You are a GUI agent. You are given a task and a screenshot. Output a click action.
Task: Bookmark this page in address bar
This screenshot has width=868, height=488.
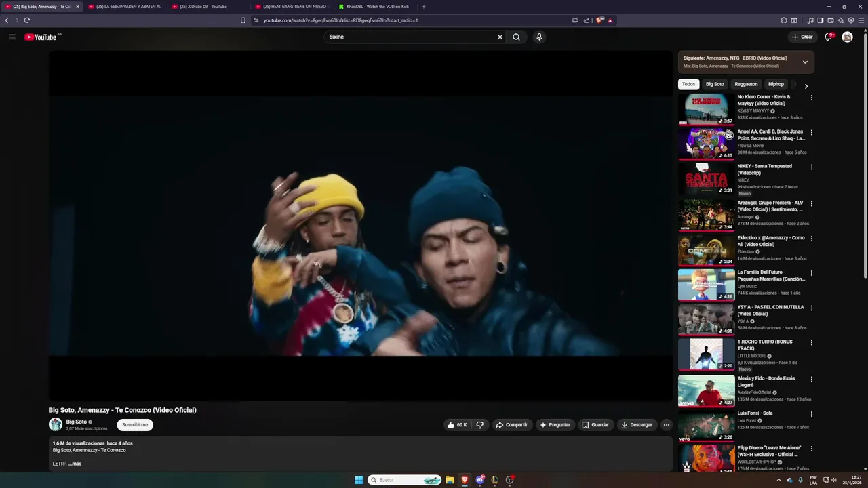click(x=243, y=20)
